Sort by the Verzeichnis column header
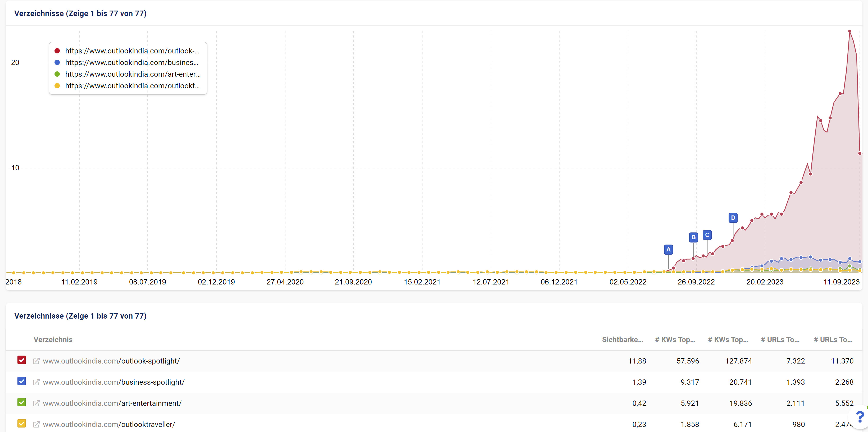 pos(53,339)
